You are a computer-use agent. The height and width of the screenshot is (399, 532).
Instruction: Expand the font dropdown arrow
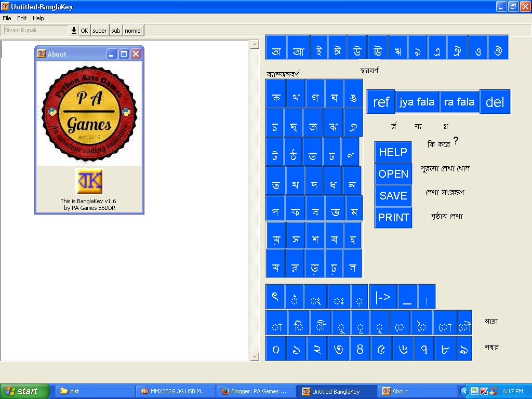click(x=74, y=30)
